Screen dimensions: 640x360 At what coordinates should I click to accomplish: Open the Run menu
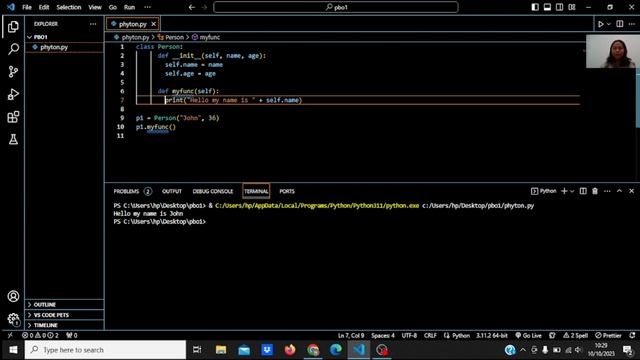click(129, 7)
